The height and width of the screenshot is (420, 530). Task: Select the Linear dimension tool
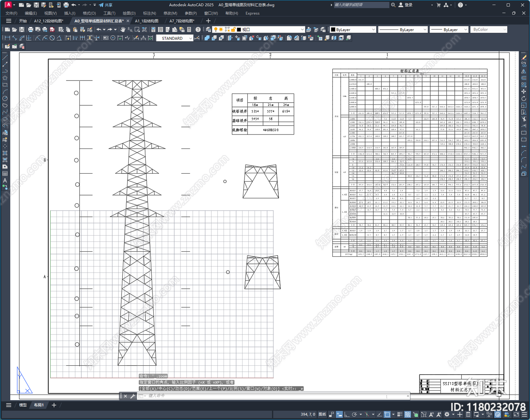point(7,38)
